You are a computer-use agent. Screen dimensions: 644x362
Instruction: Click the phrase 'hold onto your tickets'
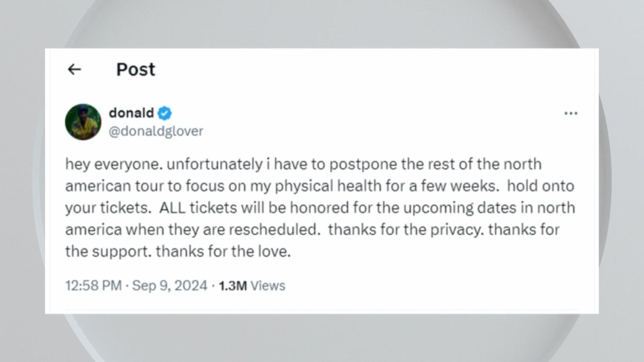(x=320, y=197)
